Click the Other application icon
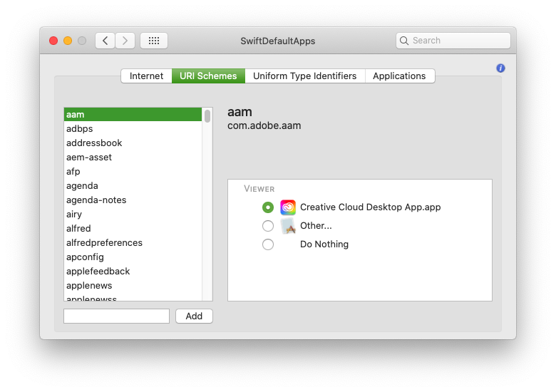This screenshot has height=392, width=556. [288, 226]
